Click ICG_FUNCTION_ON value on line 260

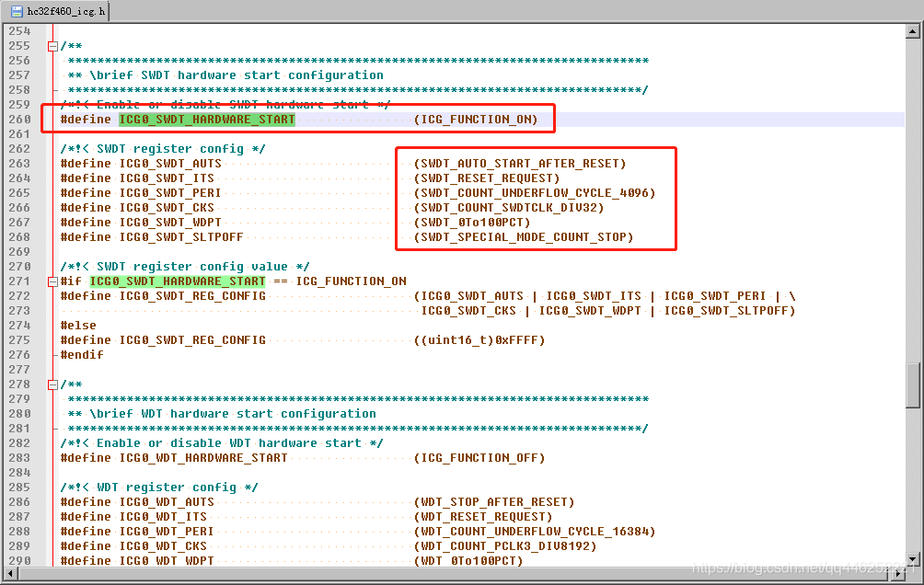pos(476,120)
